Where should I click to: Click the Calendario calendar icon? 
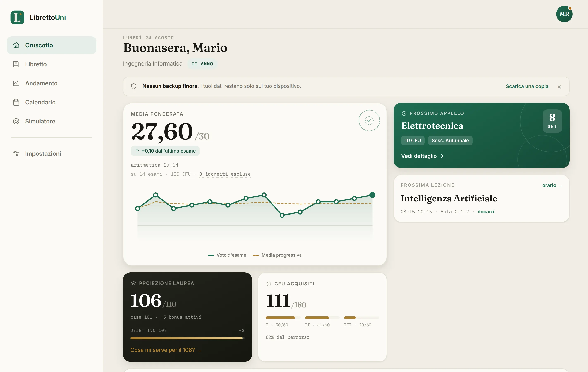point(16,102)
